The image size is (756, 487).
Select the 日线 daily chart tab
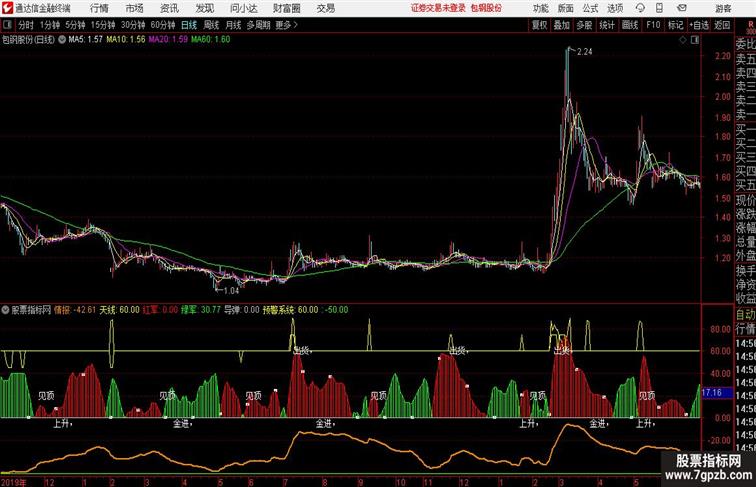(189, 25)
